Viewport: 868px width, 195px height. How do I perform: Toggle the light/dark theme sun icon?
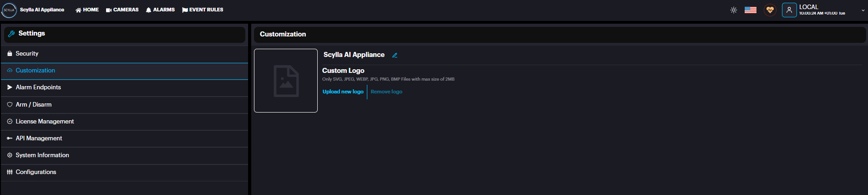coord(733,10)
